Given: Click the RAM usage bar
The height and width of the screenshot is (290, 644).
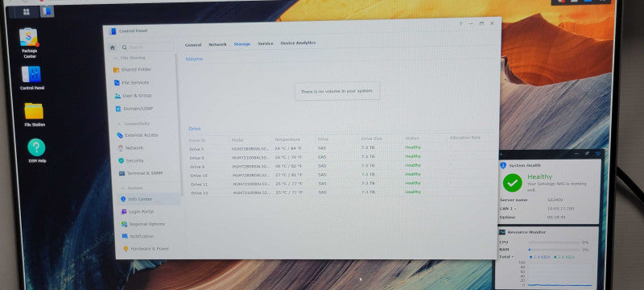Looking at the screenshot, I should pyautogui.click(x=555, y=250).
